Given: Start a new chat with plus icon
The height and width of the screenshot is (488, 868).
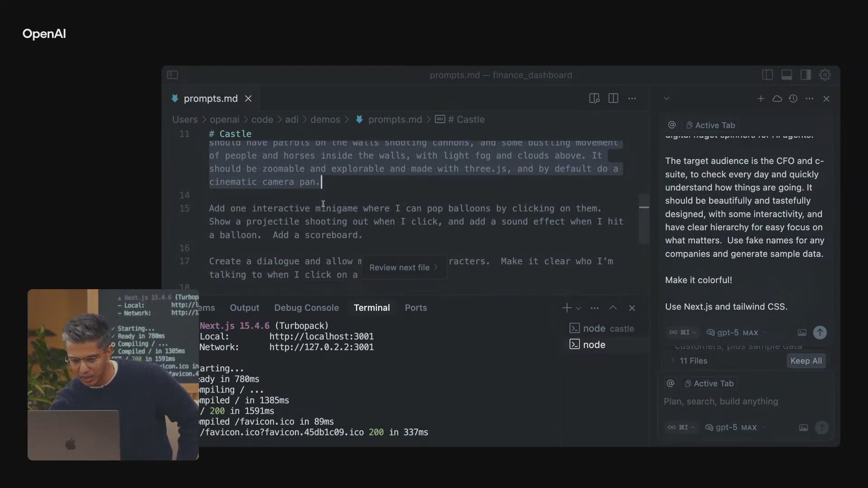Looking at the screenshot, I should 760,99.
